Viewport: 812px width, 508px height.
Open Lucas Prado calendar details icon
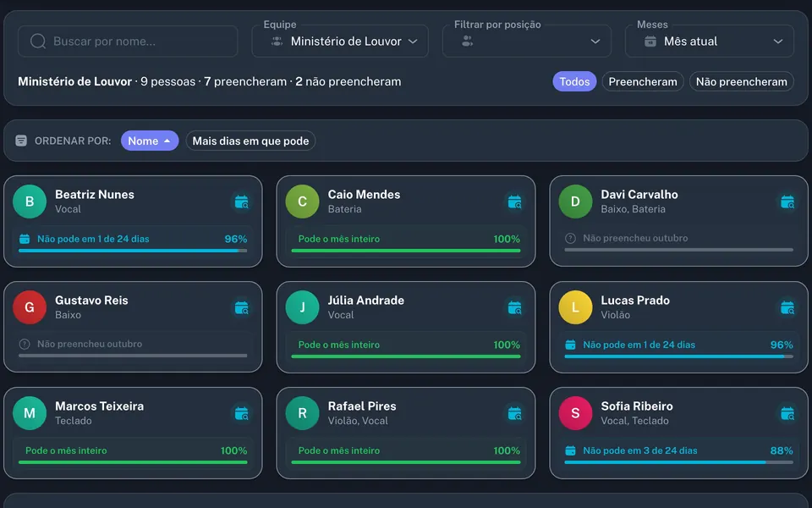787,308
